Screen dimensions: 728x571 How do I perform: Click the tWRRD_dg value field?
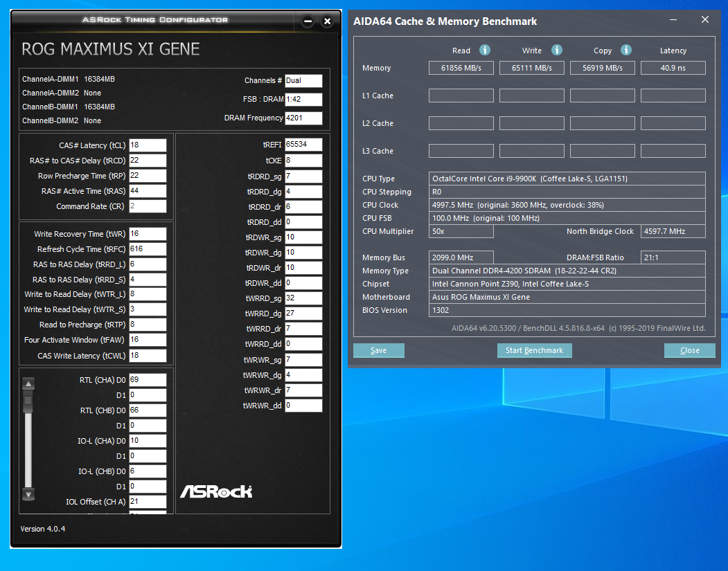303,314
